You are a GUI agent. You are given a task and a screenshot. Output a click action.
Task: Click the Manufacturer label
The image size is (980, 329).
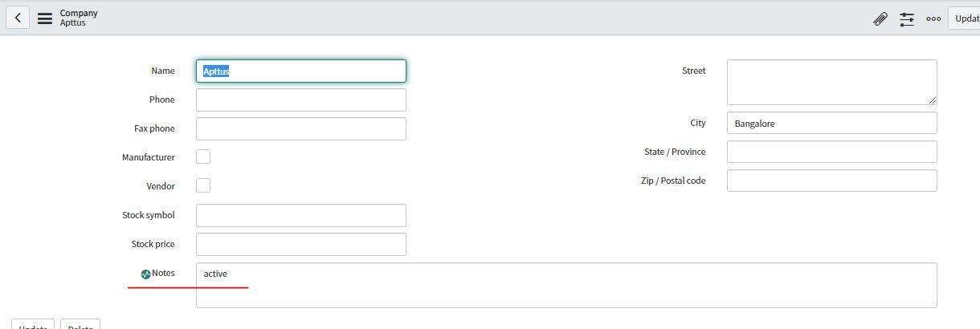coord(149,157)
